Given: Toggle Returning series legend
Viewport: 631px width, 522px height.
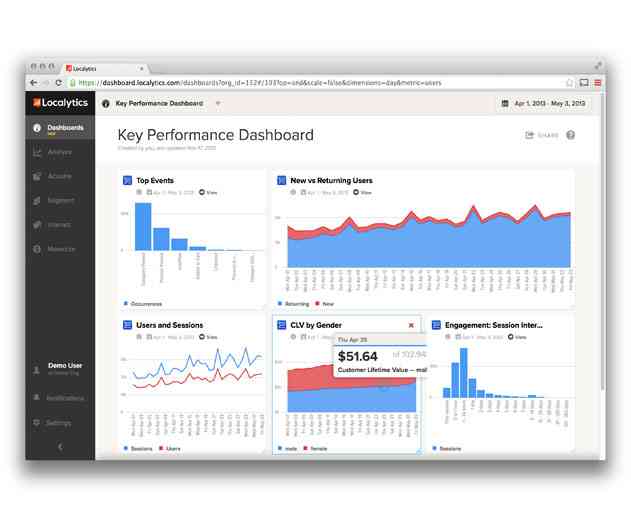Looking at the screenshot, I should coord(293,304).
